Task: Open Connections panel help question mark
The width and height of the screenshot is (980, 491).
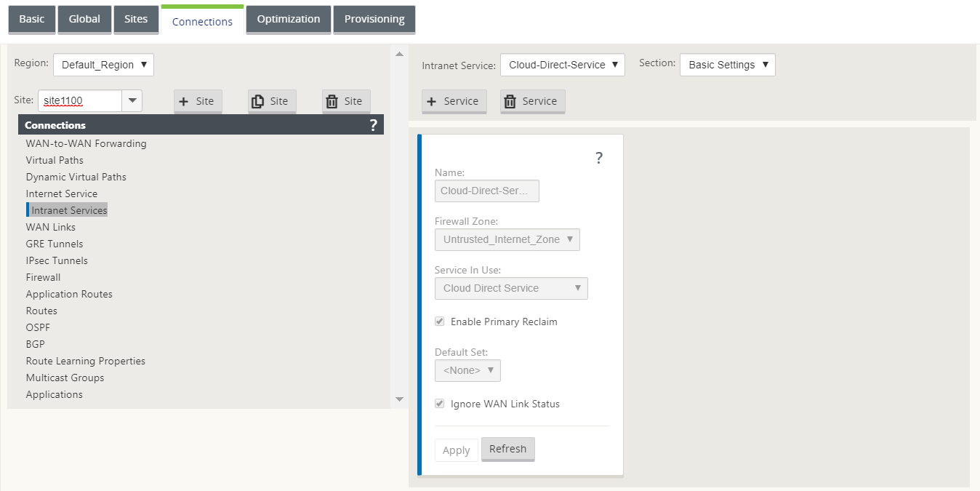Action: pyautogui.click(x=374, y=124)
